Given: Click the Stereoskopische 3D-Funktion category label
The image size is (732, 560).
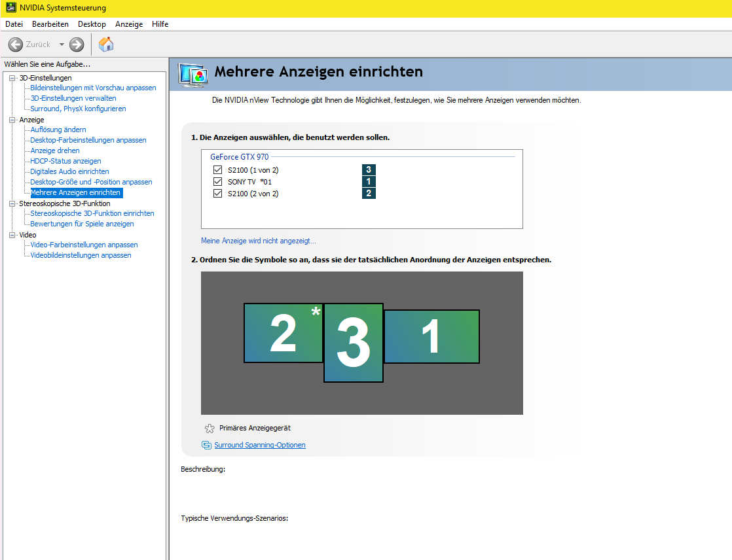Looking at the screenshot, I should point(65,203).
